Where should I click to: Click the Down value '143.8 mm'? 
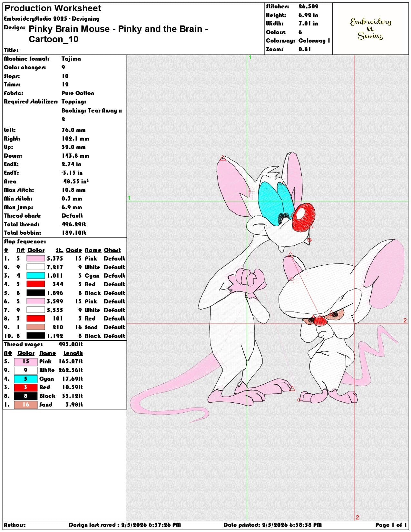(x=75, y=156)
